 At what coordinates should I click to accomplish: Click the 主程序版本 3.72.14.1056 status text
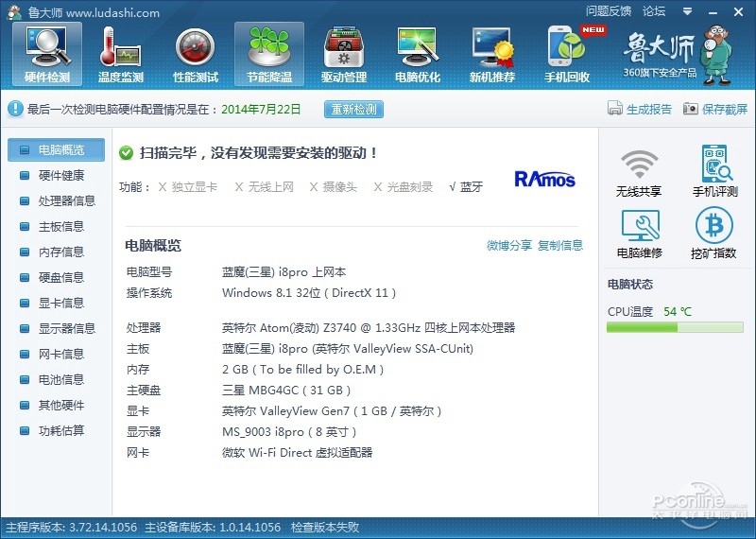(72, 528)
